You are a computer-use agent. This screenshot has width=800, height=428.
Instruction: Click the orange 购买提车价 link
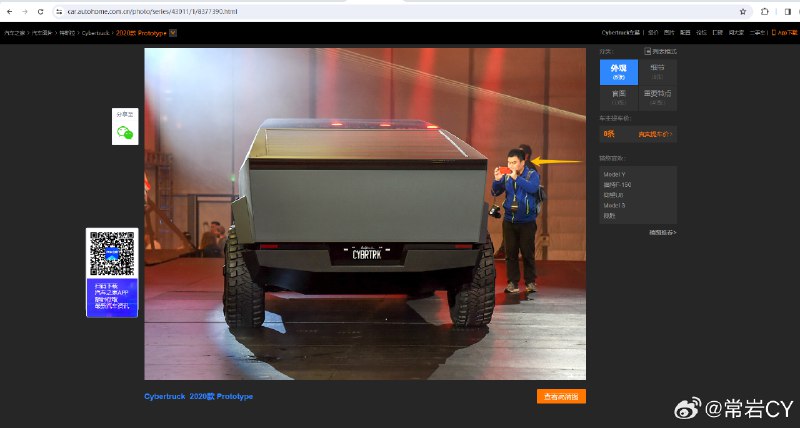pyautogui.click(x=655, y=135)
